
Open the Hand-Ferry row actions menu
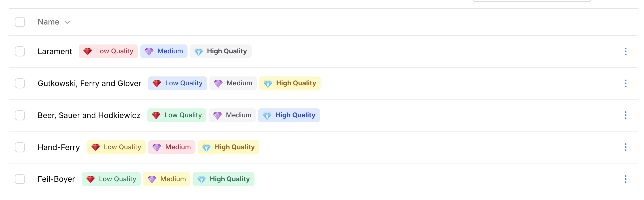click(625, 147)
